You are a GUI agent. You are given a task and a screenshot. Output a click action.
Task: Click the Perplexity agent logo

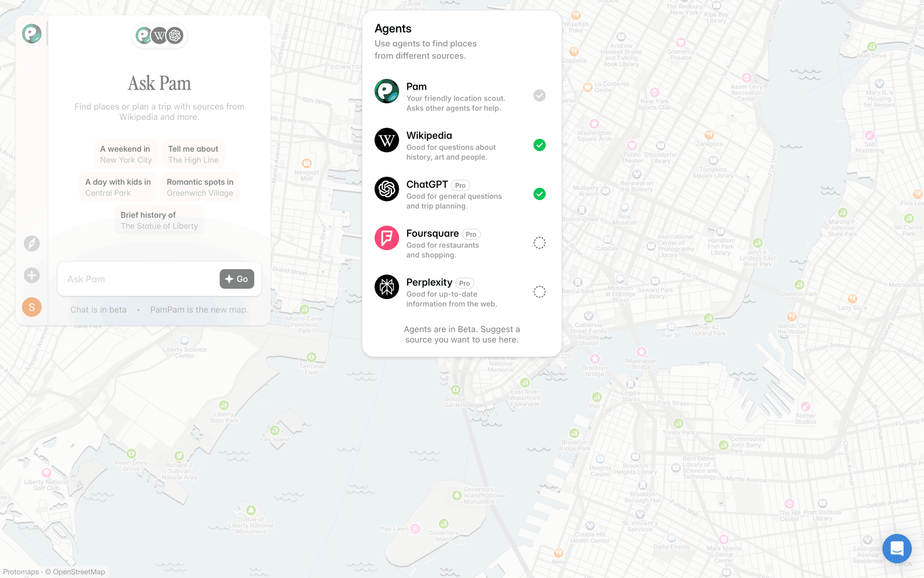click(387, 287)
